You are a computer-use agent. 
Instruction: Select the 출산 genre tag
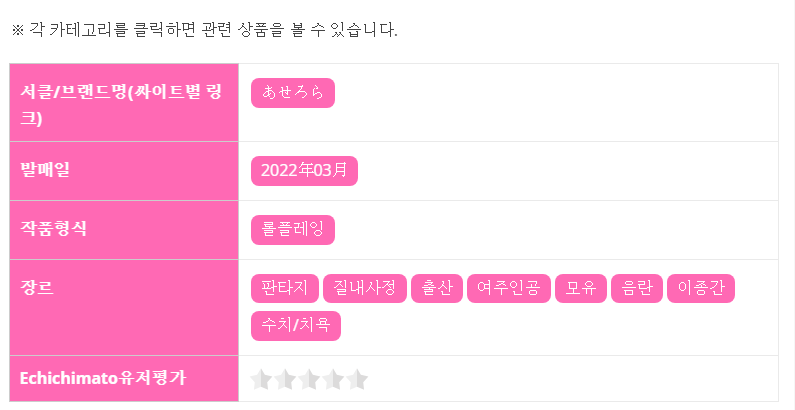click(437, 288)
